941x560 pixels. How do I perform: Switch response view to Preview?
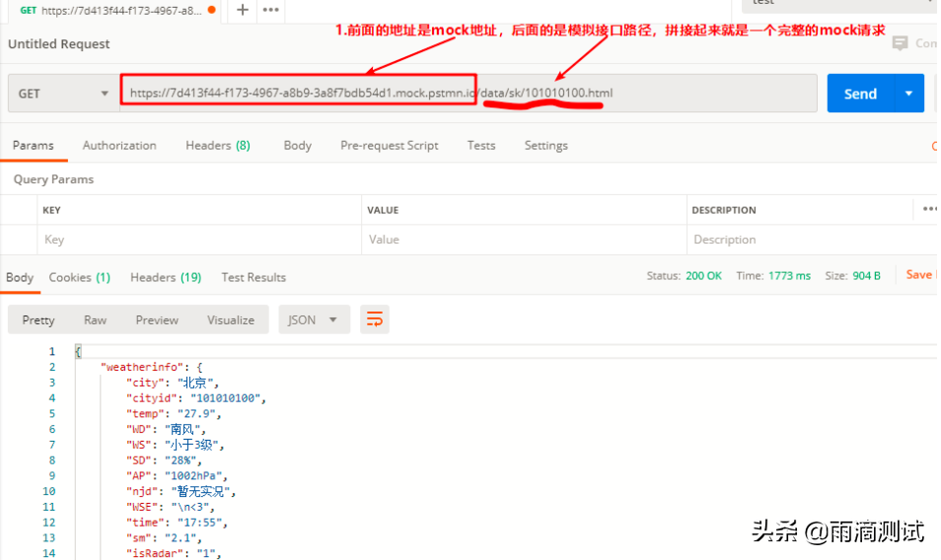click(157, 319)
